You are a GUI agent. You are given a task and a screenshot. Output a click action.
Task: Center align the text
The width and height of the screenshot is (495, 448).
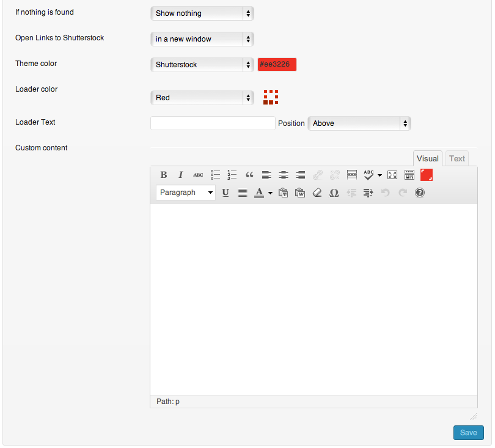pos(284,175)
